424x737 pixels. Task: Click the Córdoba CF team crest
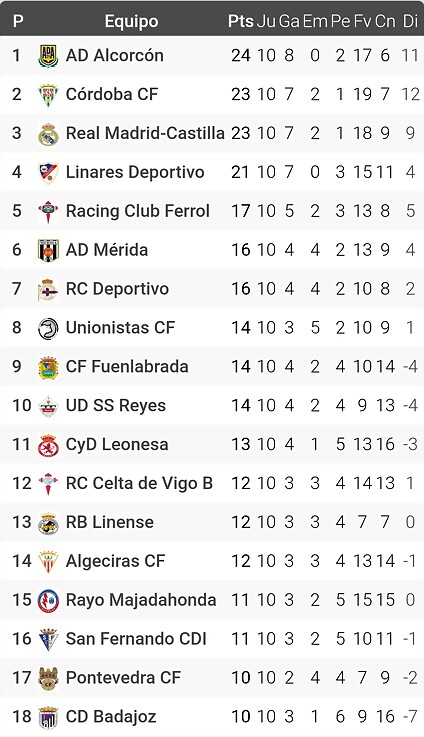point(48,94)
